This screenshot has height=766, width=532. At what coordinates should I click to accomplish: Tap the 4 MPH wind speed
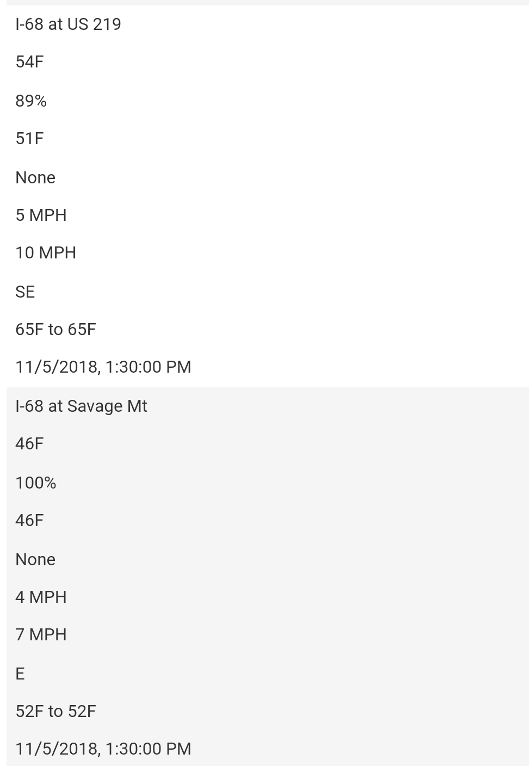pos(41,597)
